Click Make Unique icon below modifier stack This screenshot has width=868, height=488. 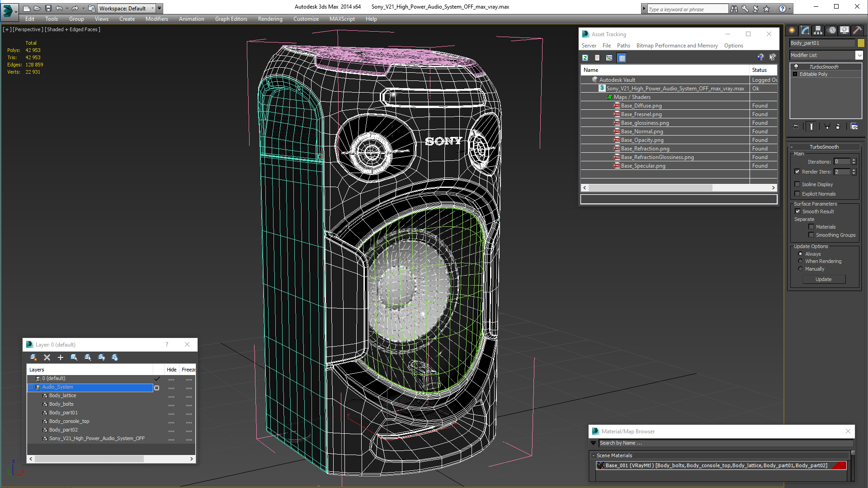click(827, 127)
